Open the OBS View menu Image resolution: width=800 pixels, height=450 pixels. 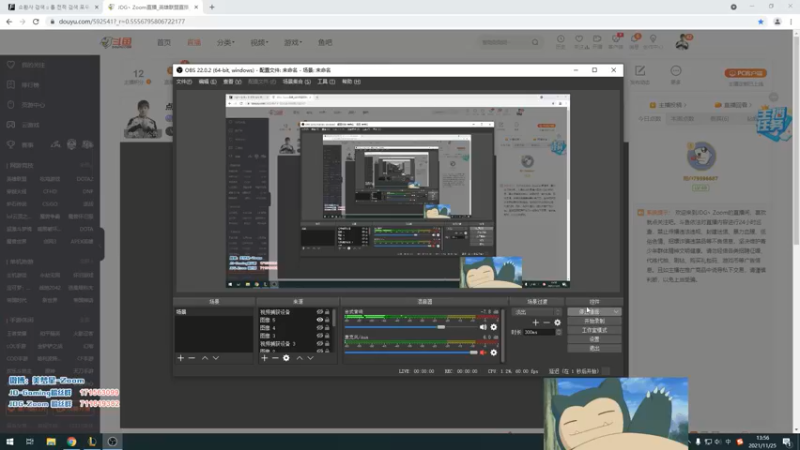click(x=232, y=82)
